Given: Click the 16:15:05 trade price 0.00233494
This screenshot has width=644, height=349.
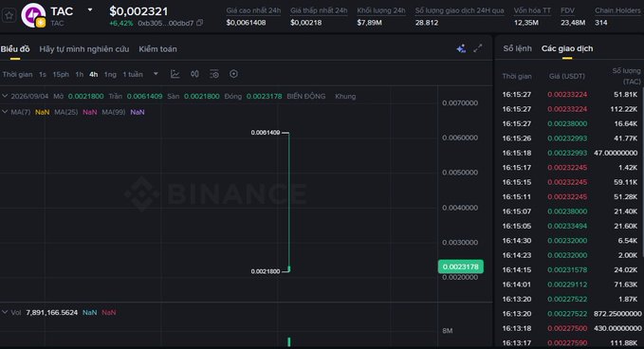Looking at the screenshot, I should pyautogui.click(x=567, y=226).
